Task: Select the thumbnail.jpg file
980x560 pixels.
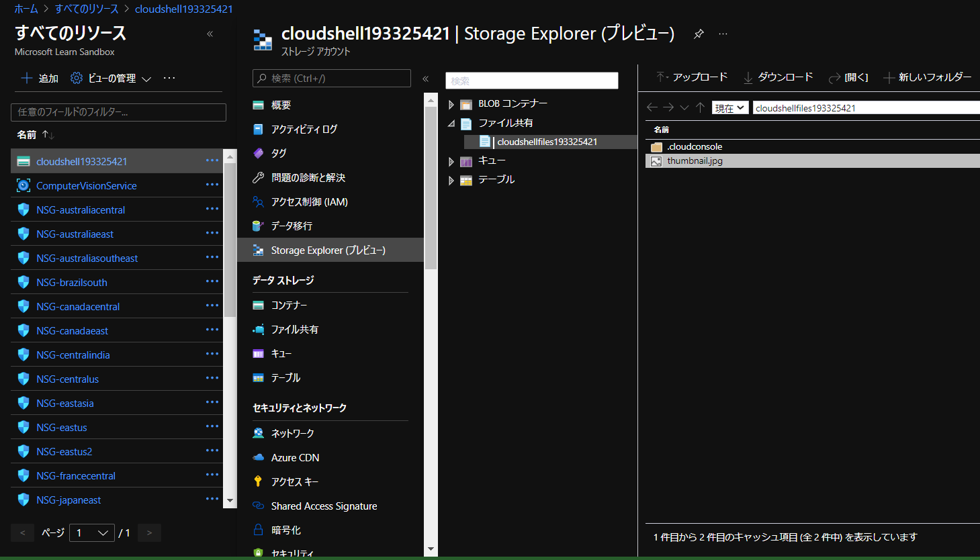Action: 695,161
